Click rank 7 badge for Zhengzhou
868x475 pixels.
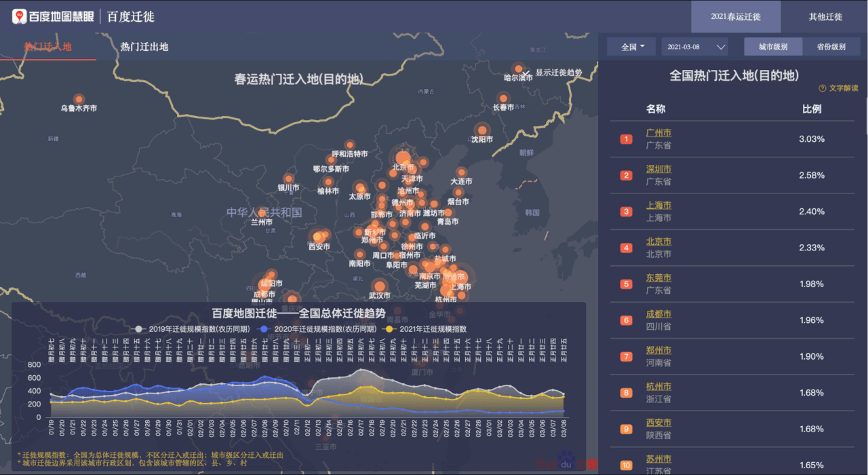[627, 357]
